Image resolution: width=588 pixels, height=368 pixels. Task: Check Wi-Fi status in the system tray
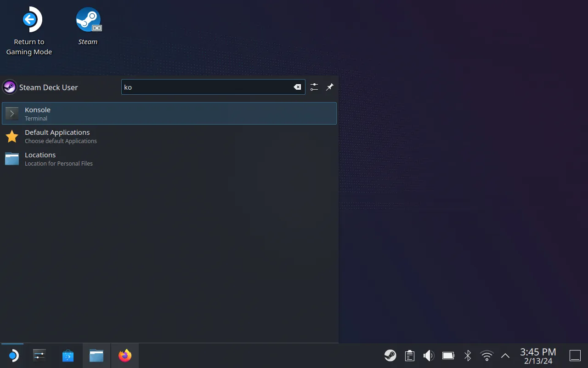click(x=486, y=355)
